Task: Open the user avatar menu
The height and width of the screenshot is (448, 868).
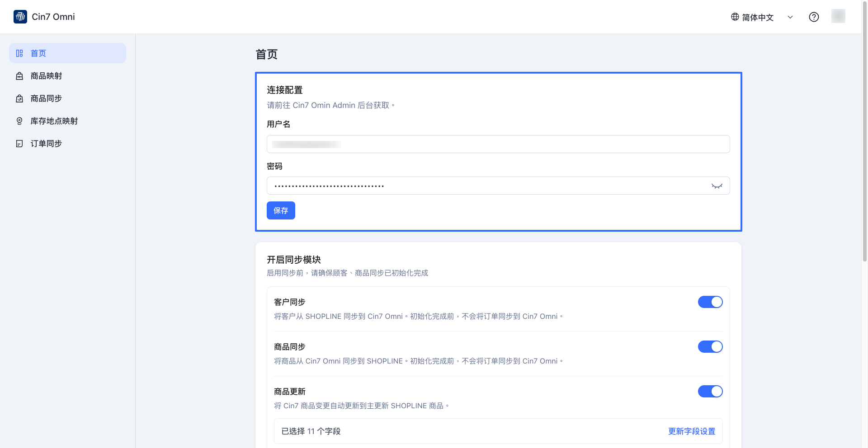Action: [838, 16]
